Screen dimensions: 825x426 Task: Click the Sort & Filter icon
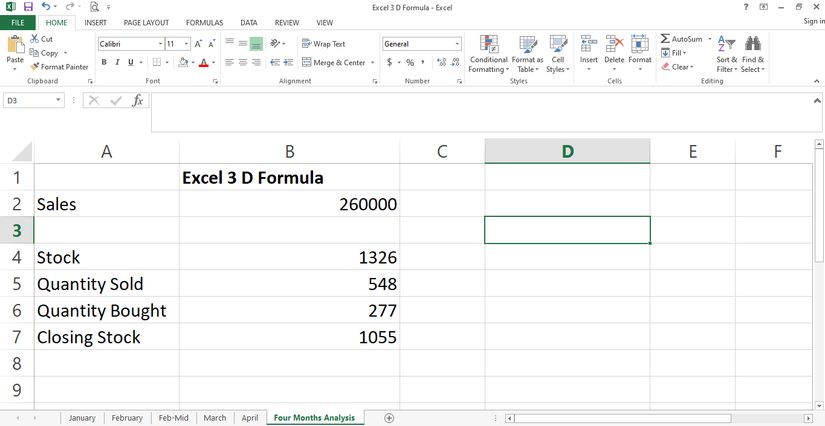click(727, 45)
